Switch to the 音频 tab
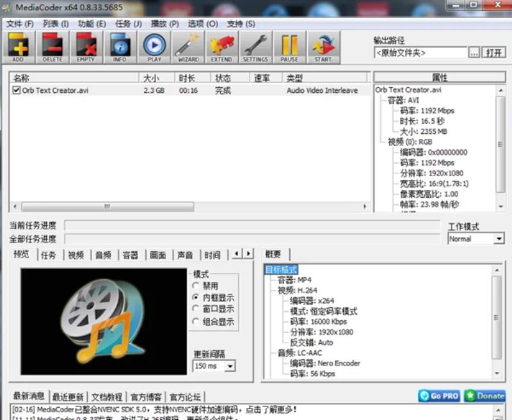Image resolution: width=512 pixels, height=420 pixels. [103, 255]
